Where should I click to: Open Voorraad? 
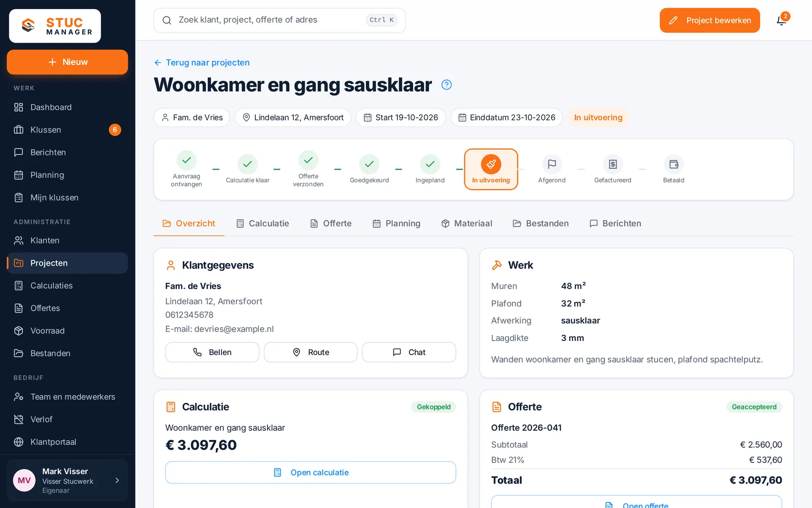pyautogui.click(x=67, y=331)
